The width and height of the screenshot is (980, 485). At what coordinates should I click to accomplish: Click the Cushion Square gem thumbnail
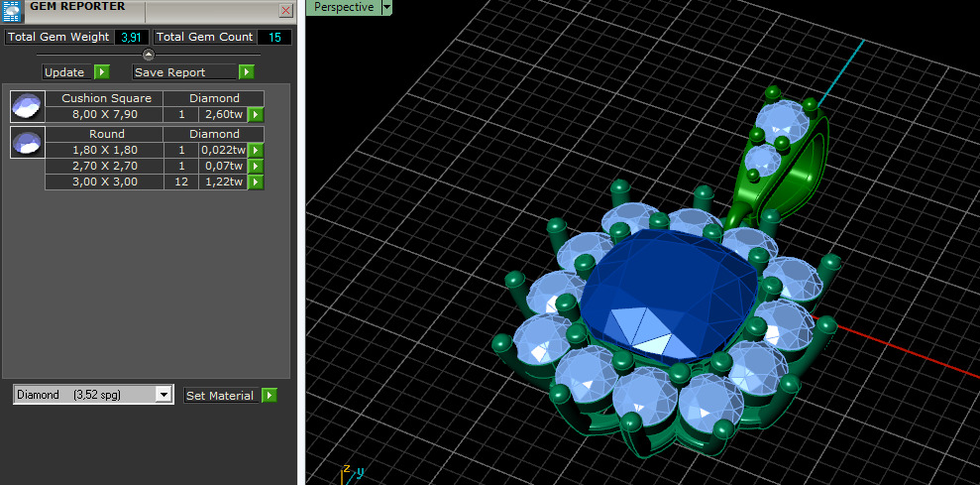[28, 106]
